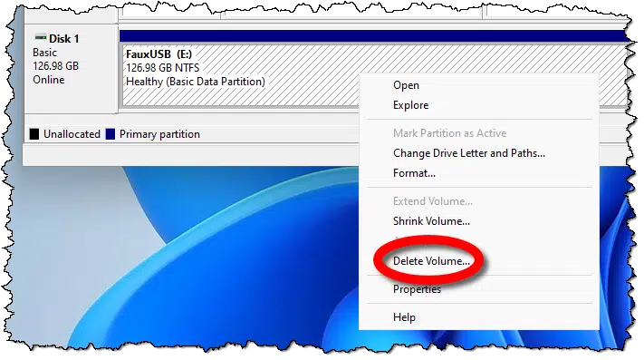Click the dark blue partition header bar
Image resolution: width=644 pixels, height=360 pixels.
[x=374, y=36]
